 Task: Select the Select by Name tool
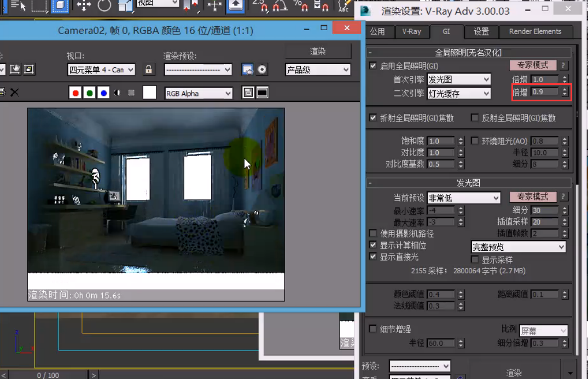(18, 5)
